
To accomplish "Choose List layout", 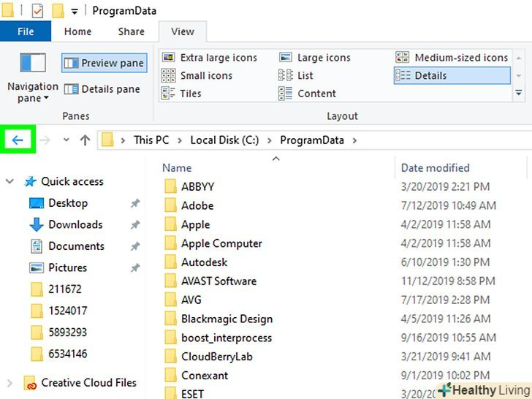I will pyautogui.click(x=295, y=75).
